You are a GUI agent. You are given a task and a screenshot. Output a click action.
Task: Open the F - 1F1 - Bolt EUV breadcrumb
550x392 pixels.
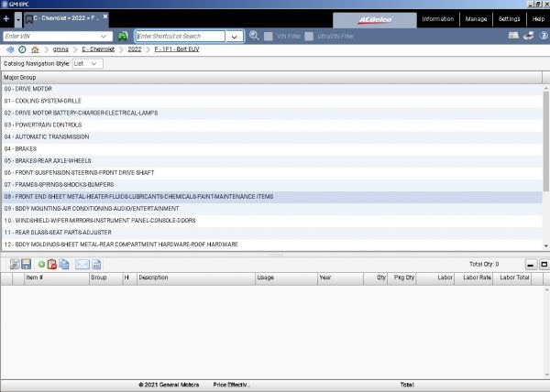point(177,49)
